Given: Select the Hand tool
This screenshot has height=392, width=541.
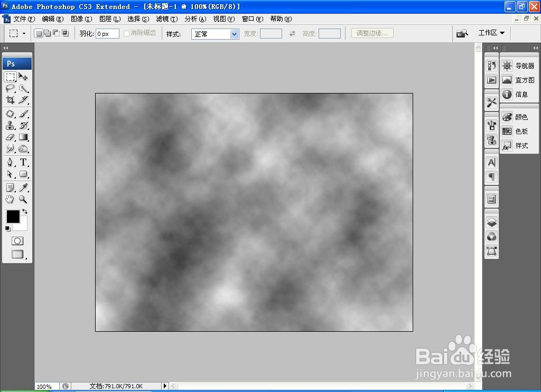Looking at the screenshot, I should [x=11, y=199].
